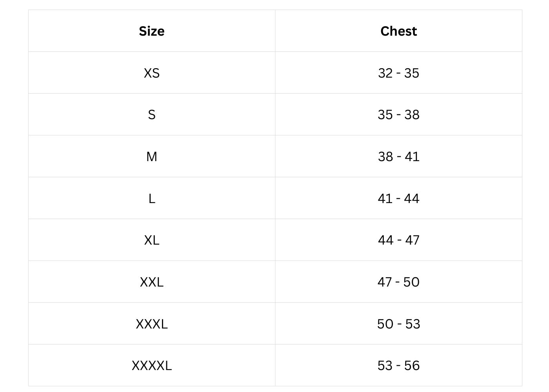Click the 47 - 50 chest measurement
The image size is (549, 392).
tap(398, 282)
